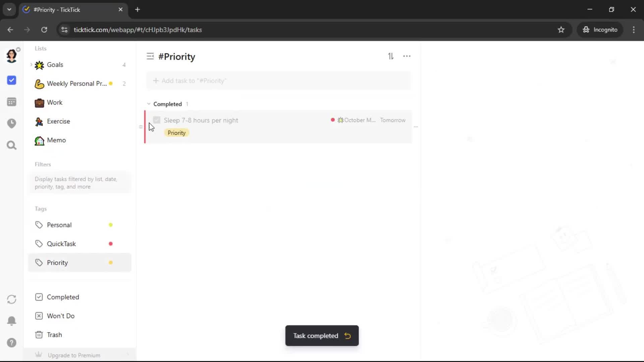Click the sync icon in left rail
Image resolution: width=644 pixels, height=362 pixels.
pyautogui.click(x=12, y=299)
